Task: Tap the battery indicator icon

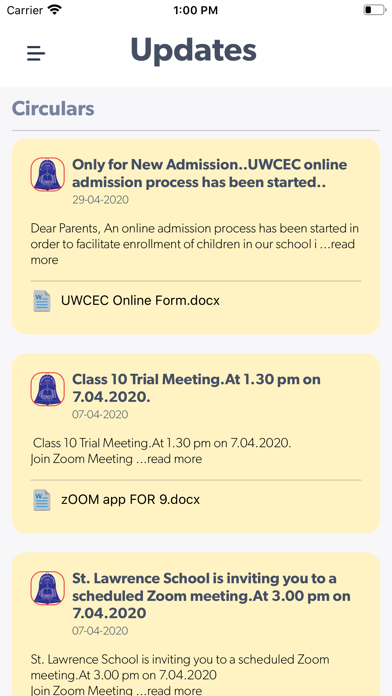Action: (x=374, y=10)
